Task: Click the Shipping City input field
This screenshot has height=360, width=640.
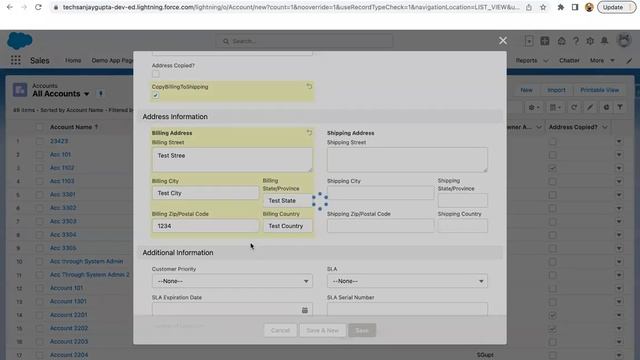Action: [380, 193]
